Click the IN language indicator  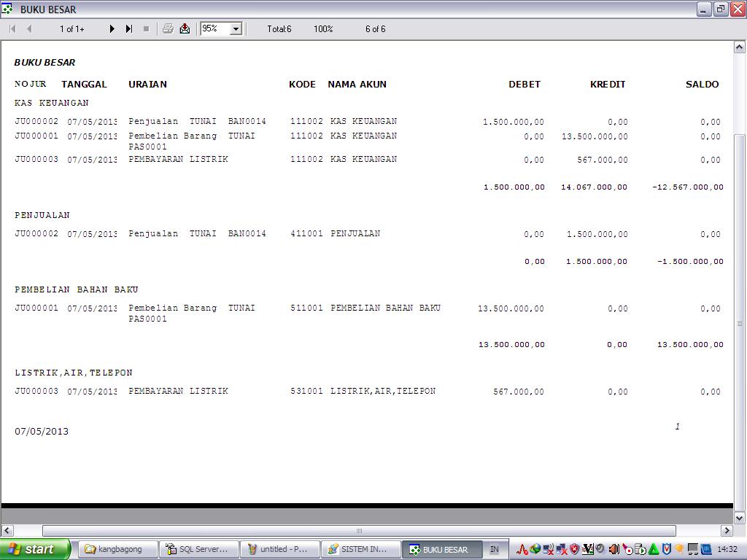coord(495,549)
